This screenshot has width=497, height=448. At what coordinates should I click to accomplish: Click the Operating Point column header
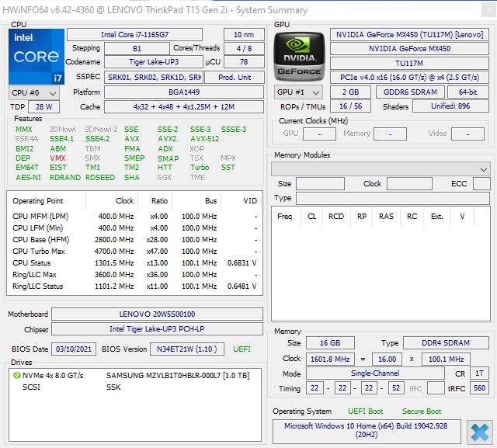tap(47, 201)
